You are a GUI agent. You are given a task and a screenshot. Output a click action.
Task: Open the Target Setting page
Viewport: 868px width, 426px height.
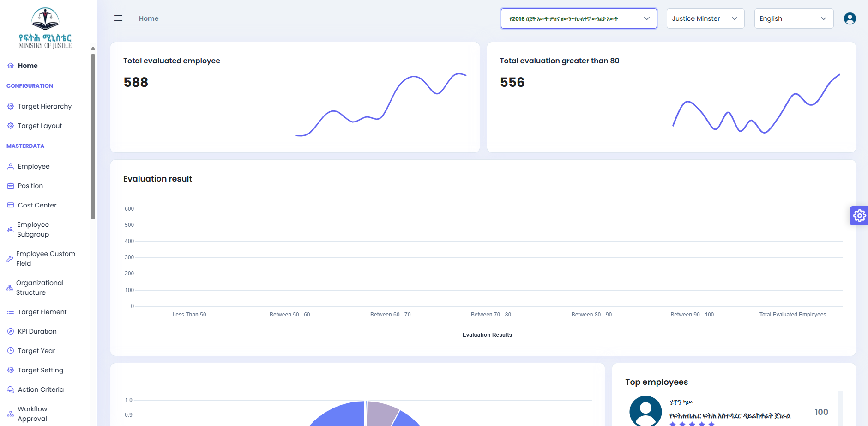[x=41, y=370]
